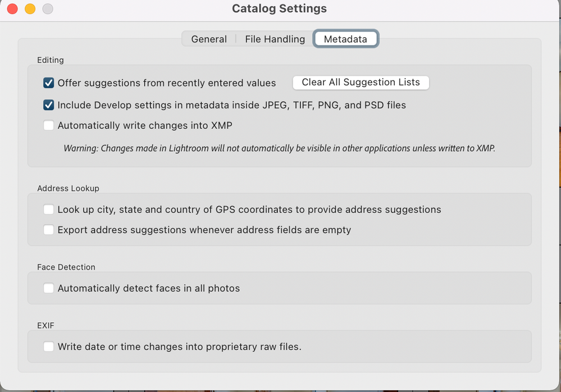Click the EXIF section heading
Image resolution: width=561 pixels, height=392 pixels.
45,325
